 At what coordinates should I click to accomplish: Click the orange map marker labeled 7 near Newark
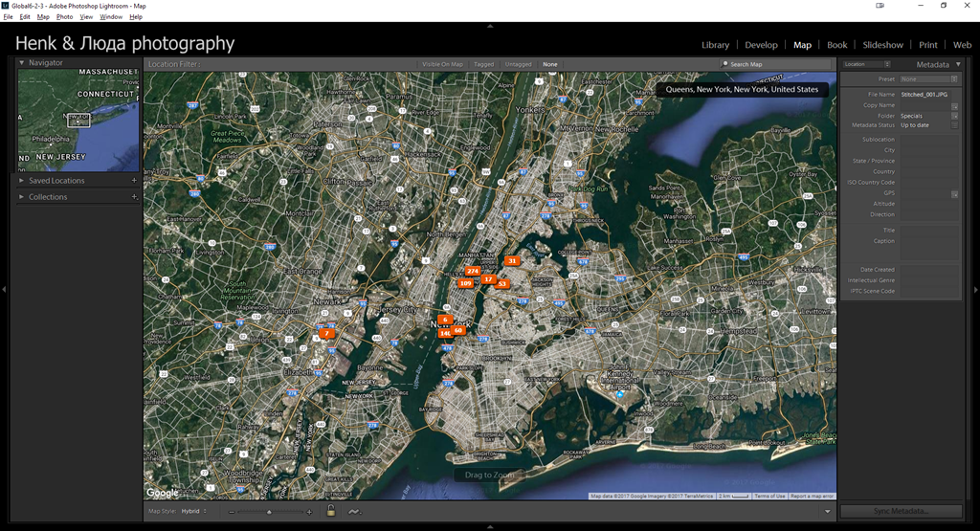click(x=326, y=334)
